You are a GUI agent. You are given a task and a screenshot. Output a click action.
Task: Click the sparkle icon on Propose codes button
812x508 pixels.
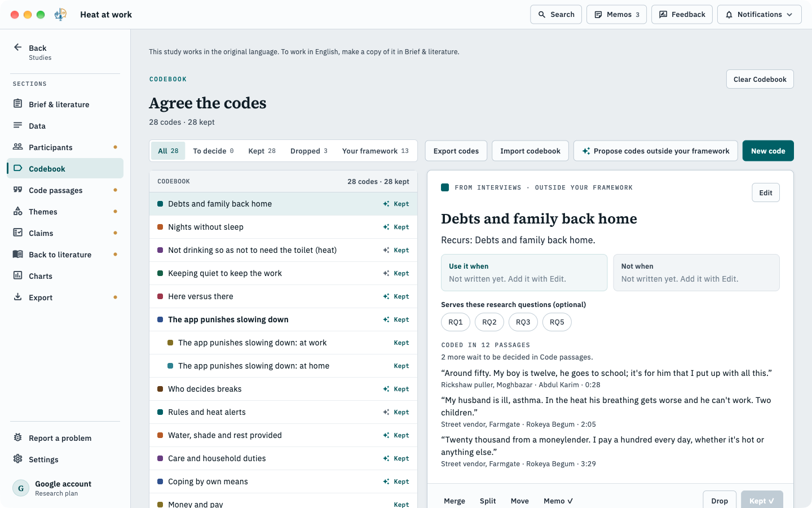586,151
